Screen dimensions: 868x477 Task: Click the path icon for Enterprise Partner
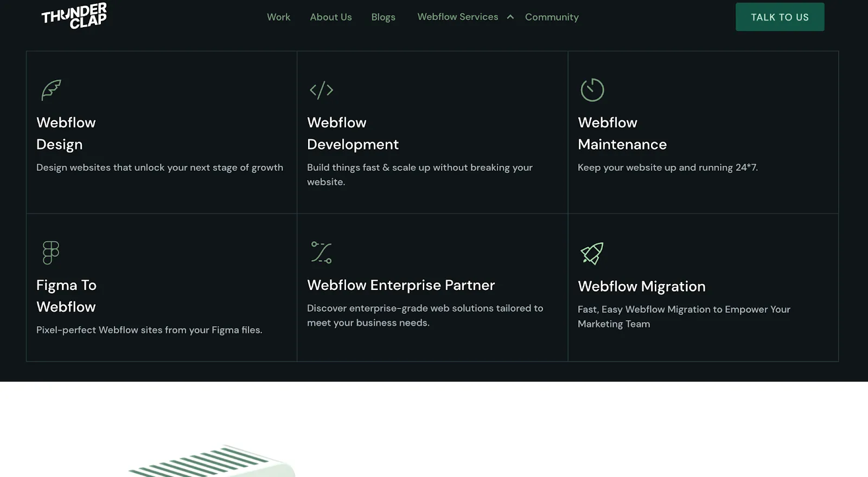(321, 253)
